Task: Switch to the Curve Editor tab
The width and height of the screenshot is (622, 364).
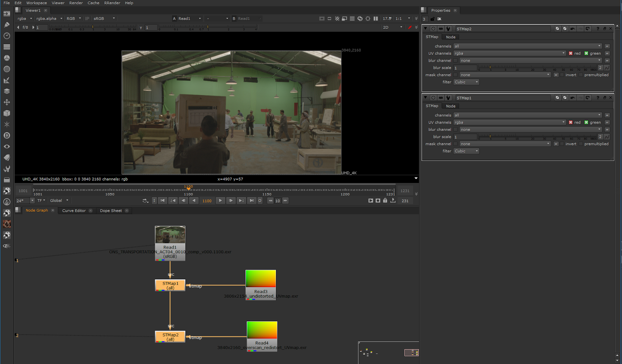Action: (x=73, y=211)
